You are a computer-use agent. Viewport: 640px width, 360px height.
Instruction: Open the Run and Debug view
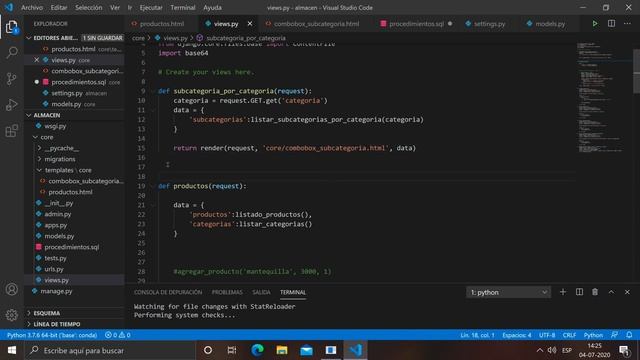click(x=12, y=104)
